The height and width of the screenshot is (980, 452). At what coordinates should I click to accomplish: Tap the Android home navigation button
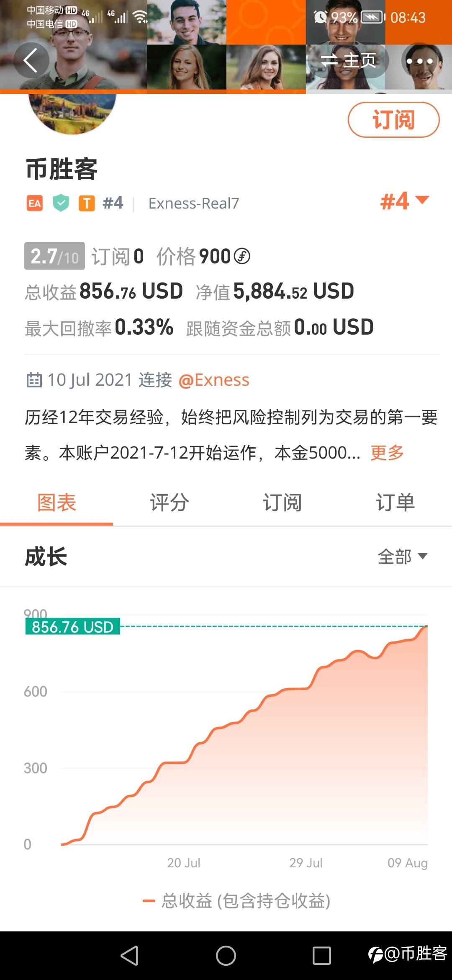pos(226,956)
